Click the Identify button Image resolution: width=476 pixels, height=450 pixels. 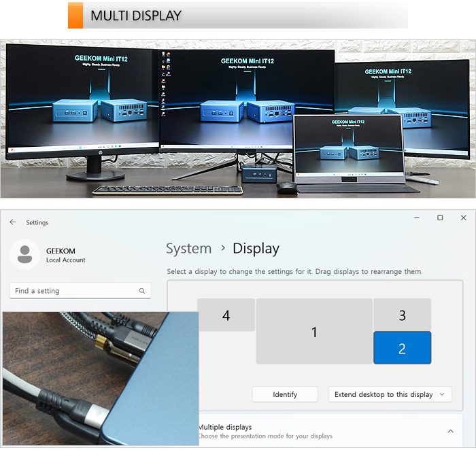click(285, 394)
